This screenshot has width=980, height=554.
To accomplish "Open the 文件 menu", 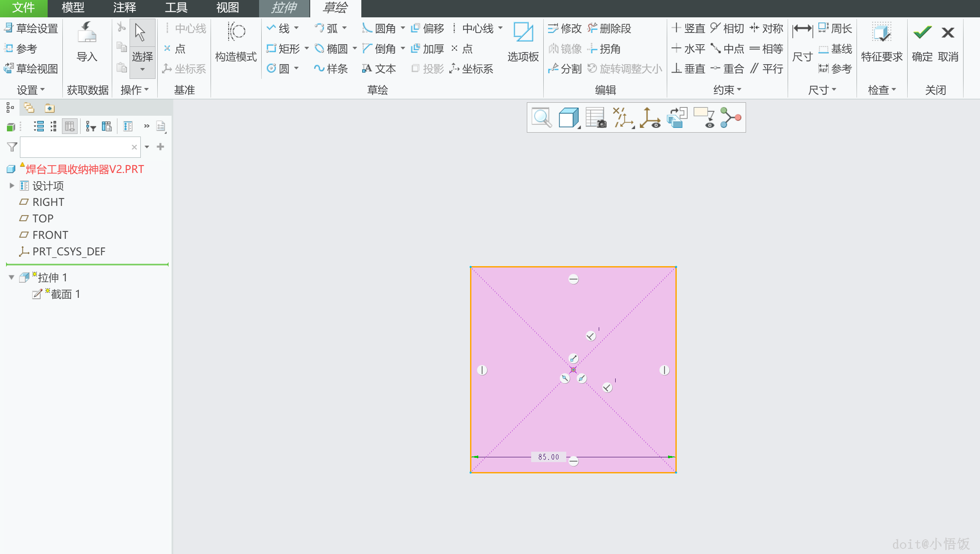I will pyautogui.click(x=23, y=8).
